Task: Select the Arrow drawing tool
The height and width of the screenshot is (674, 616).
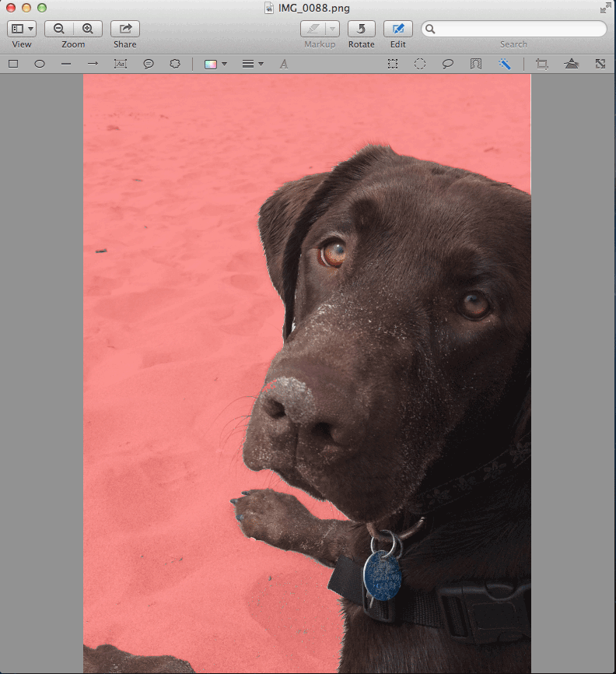Action: 93,64
